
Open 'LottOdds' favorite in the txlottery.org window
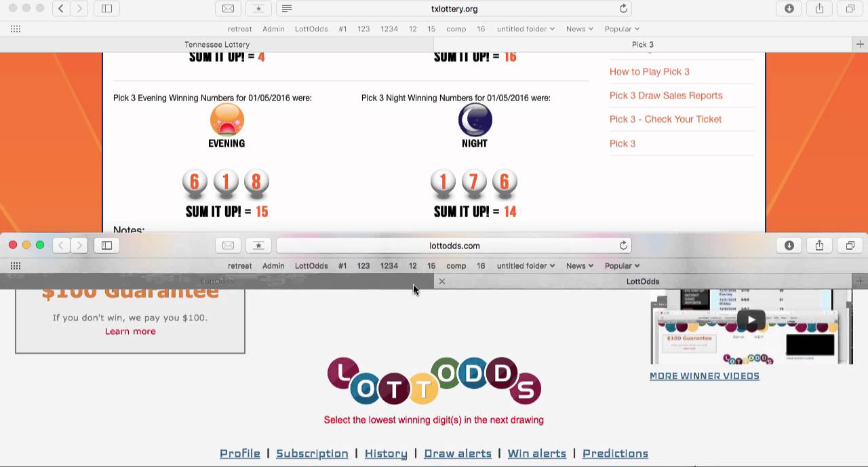pyautogui.click(x=311, y=29)
